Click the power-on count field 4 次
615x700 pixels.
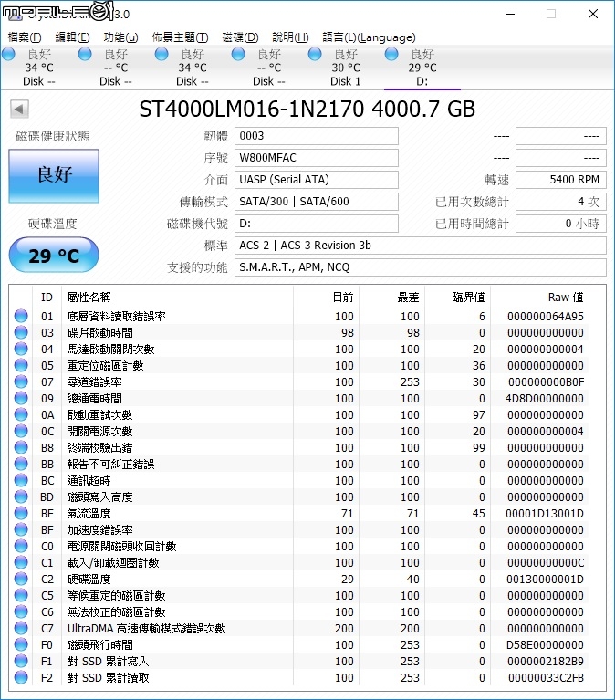561,202
